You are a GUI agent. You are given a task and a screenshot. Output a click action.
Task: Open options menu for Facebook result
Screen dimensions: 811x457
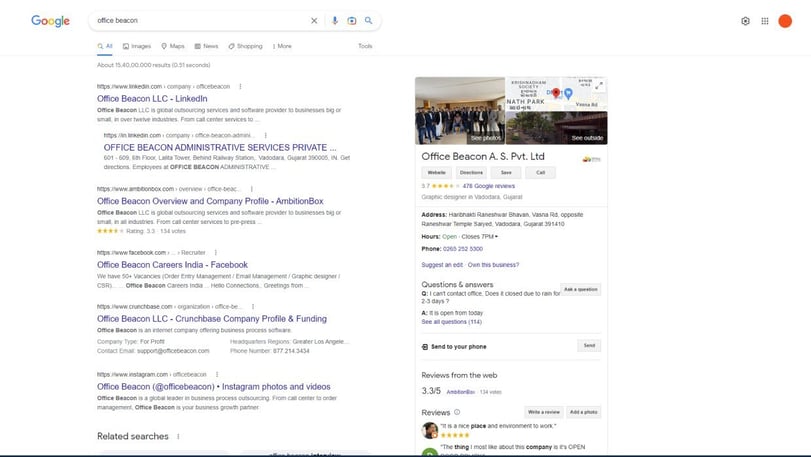(x=216, y=253)
